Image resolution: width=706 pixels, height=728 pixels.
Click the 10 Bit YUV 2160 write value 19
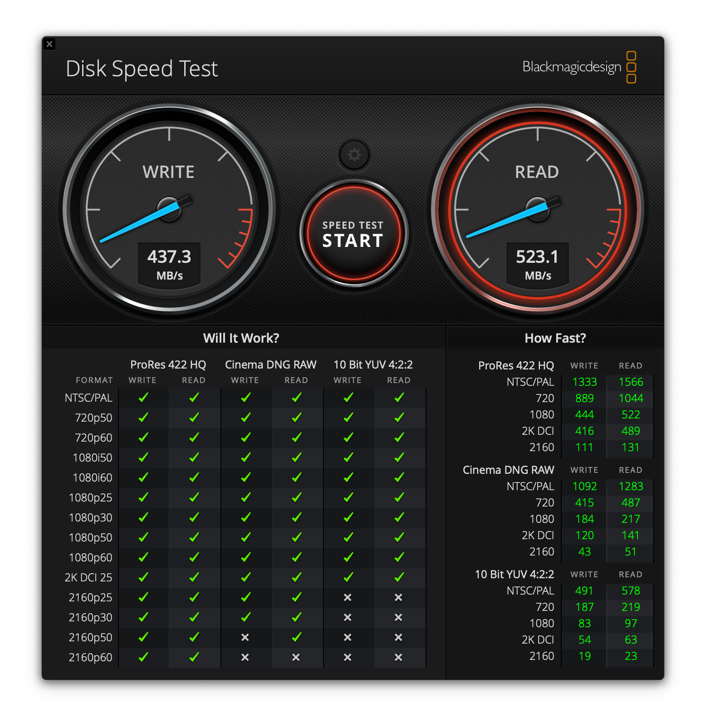click(x=584, y=656)
